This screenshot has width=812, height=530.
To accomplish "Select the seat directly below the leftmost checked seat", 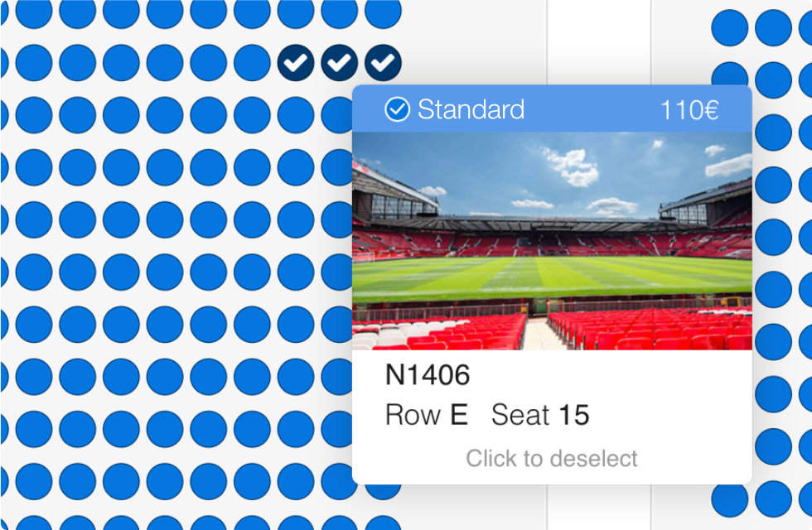I will pos(296,114).
